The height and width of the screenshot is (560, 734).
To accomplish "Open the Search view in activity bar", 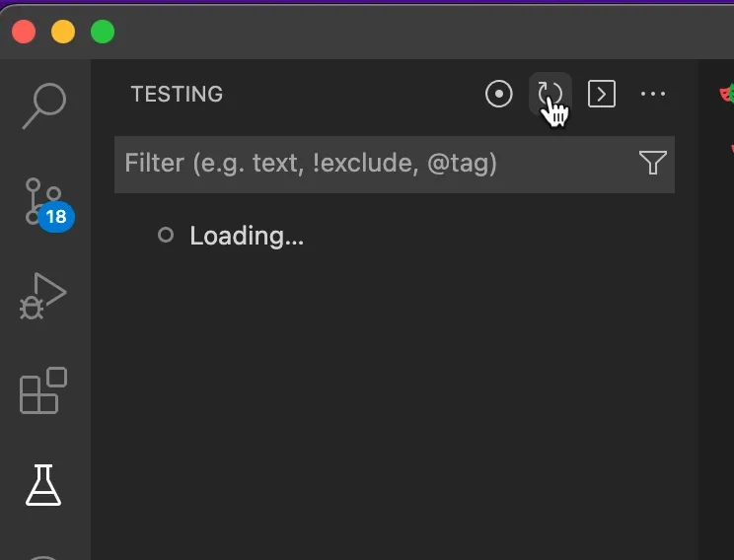I will point(44,105).
